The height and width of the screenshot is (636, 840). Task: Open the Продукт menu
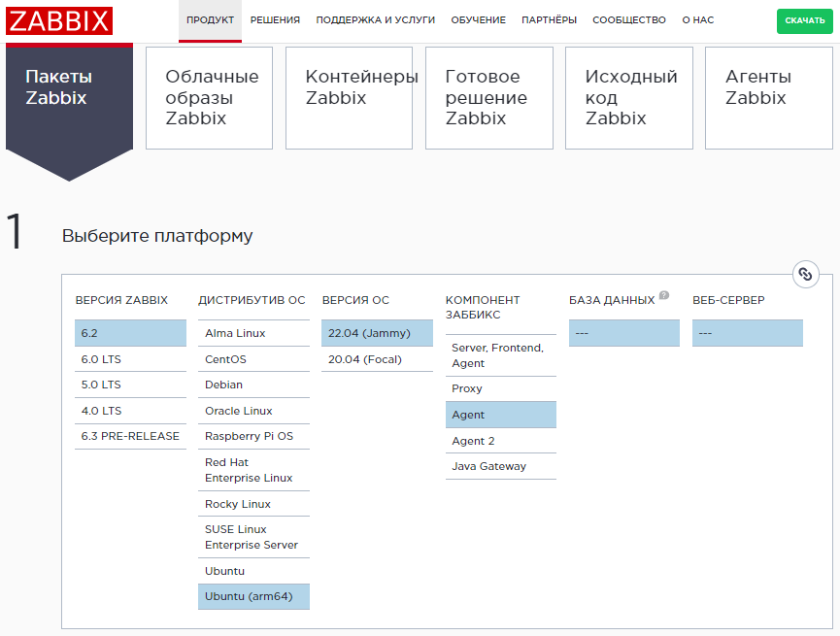point(210,19)
